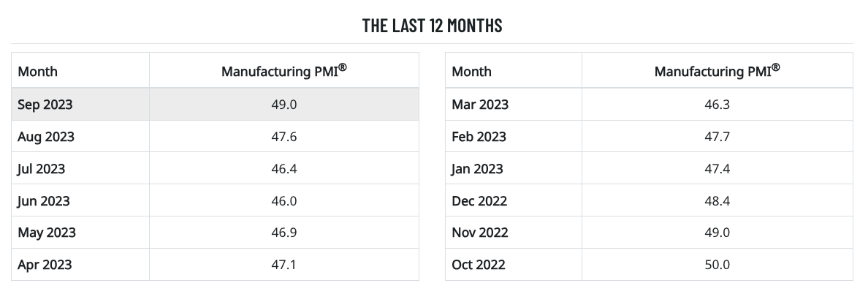Click the Apr 2023 row label
868x294 pixels.
pyautogui.click(x=45, y=265)
